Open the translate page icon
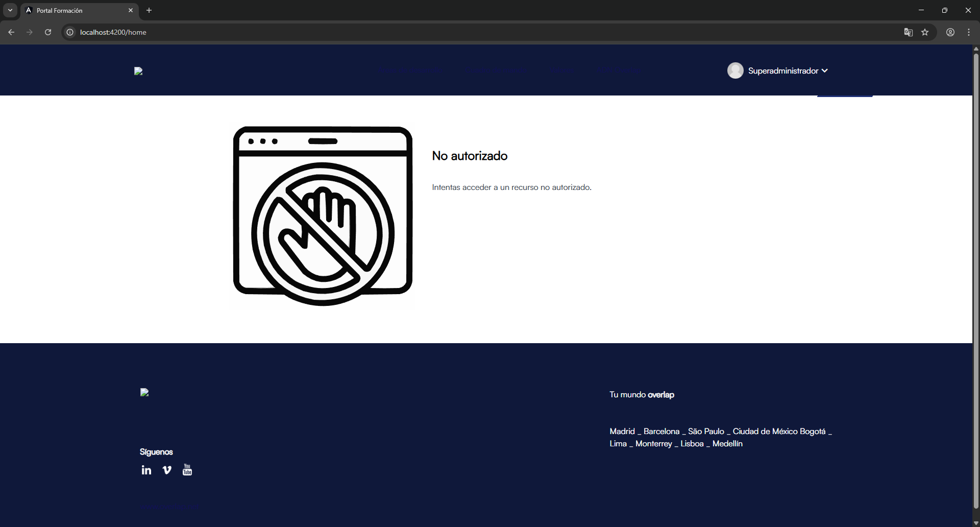This screenshot has width=980, height=527. 908,32
